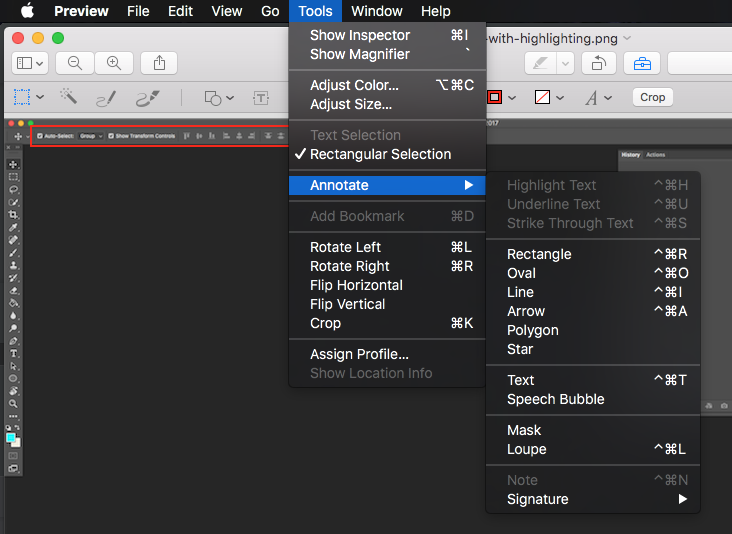
Task: Choose Flip Horizontal menu item
Action: [x=387, y=285]
